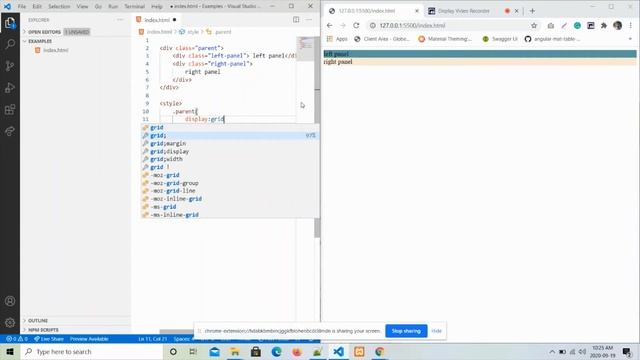Choose the "grid;display" suggestion
This screenshot has width=640, height=360.
[229, 151]
